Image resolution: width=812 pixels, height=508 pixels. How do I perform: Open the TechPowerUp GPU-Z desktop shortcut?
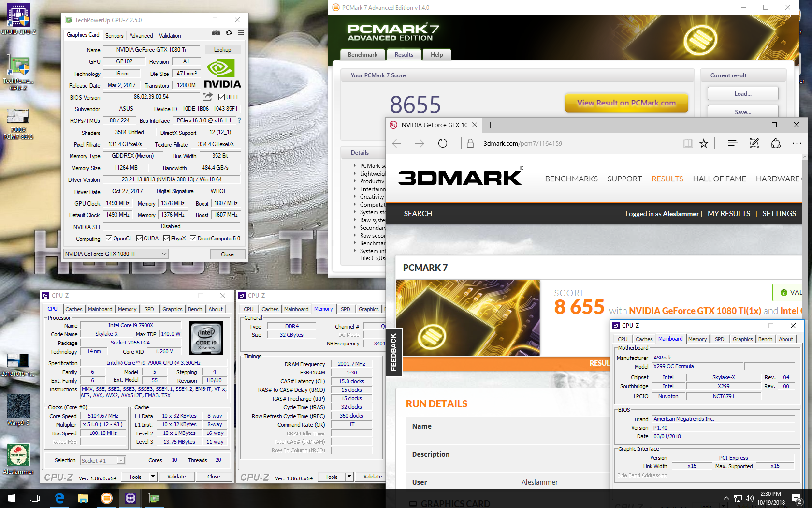pos(18,73)
